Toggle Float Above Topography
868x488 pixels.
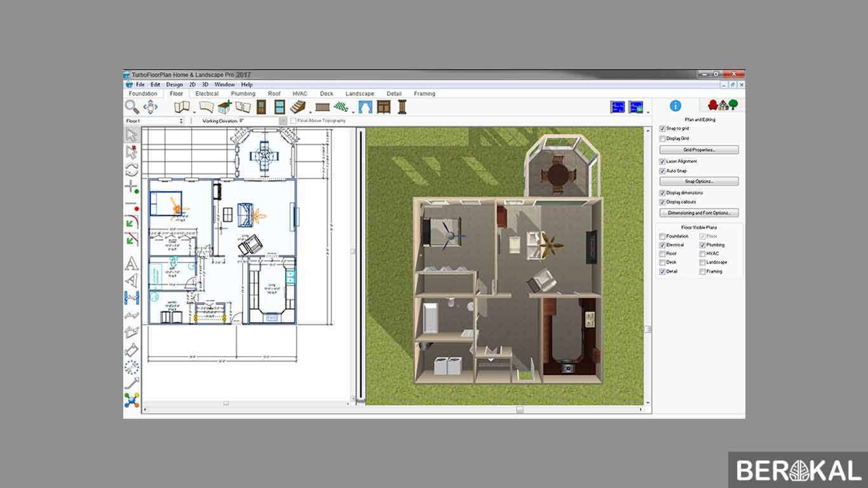point(294,121)
